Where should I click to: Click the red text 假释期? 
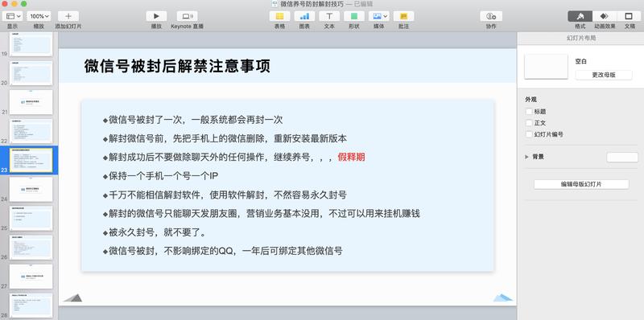point(352,157)
